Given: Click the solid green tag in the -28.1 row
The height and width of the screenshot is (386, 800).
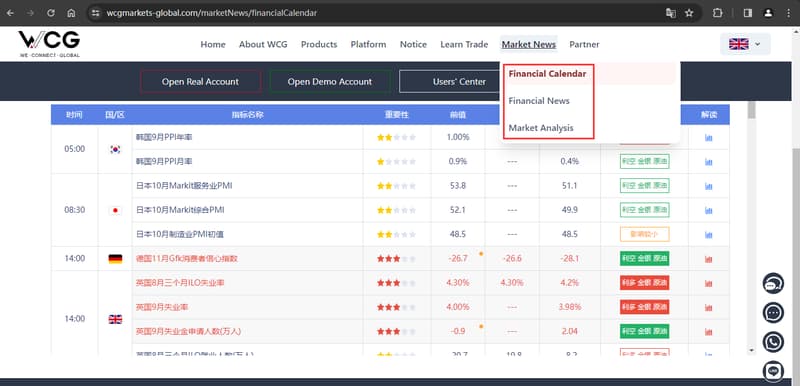Looking at the screenshot, I should coord(644,259).
